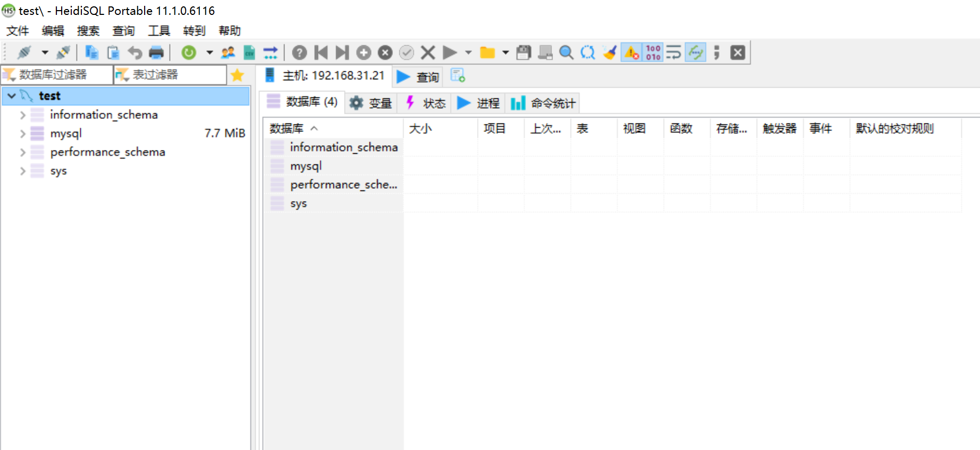This screenshot has width=980, height=450.
Task: Click the Copy toolbar icon
Action: (92, 52)
